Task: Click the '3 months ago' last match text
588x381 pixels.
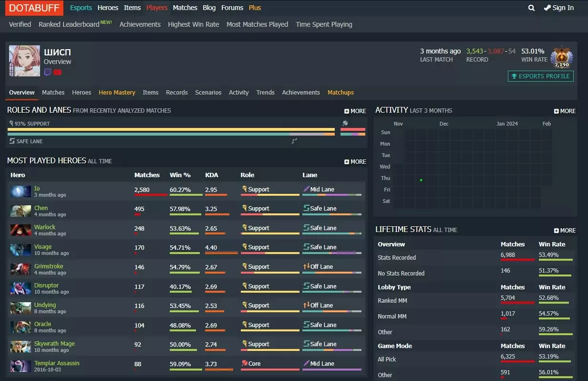Action: pyautogui.click(x=440, y=51)
